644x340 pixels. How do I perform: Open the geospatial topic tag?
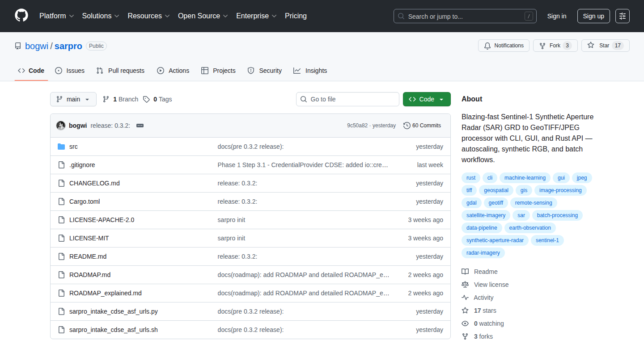(496, 190)
